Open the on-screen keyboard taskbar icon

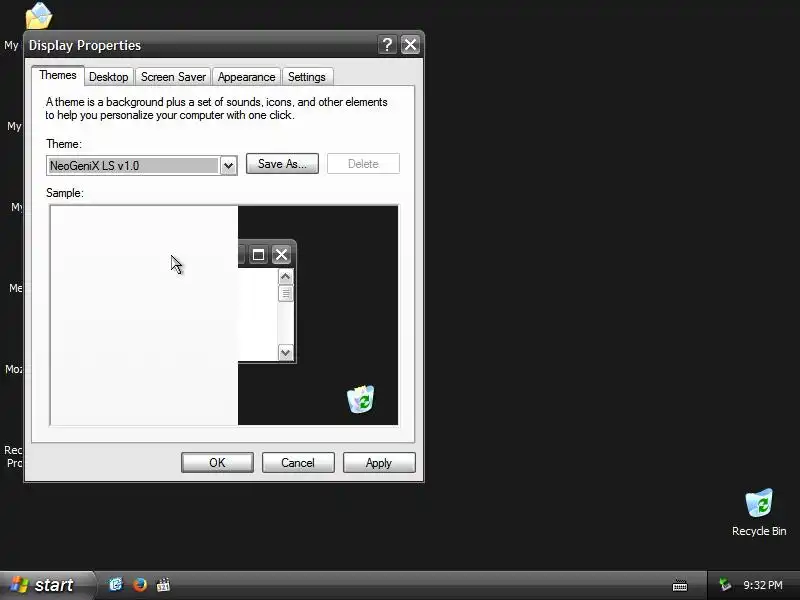click(680, 586)
